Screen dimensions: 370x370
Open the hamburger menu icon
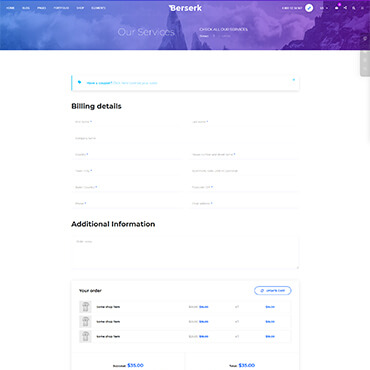(362, 8)
